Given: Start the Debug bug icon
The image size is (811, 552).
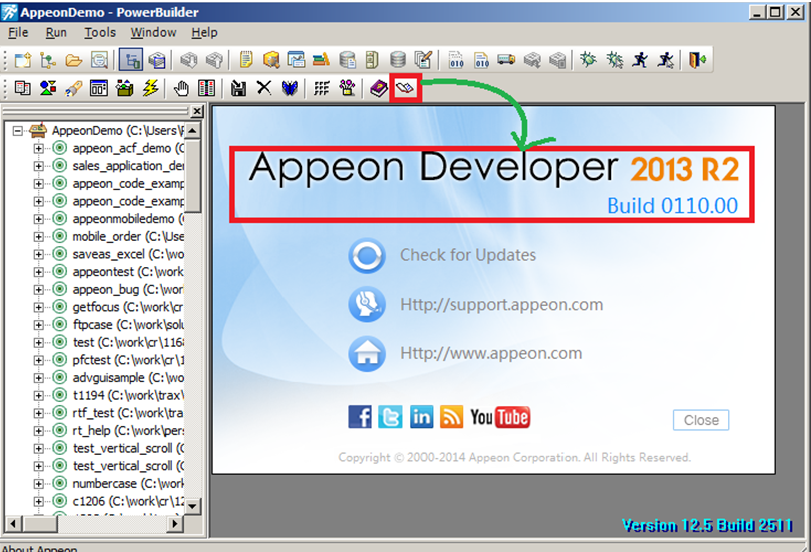Looking at the screenshot, I should (588, 60).
